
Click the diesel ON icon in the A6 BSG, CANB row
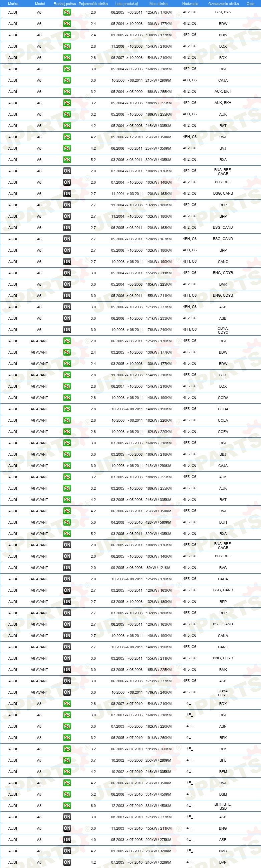(x=67, y=194)
